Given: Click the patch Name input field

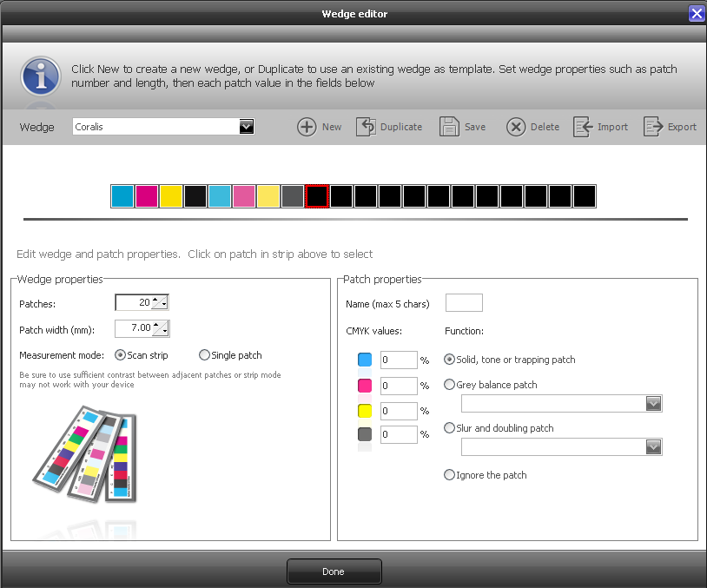Looking at the screenshot, I should (464, 302).
